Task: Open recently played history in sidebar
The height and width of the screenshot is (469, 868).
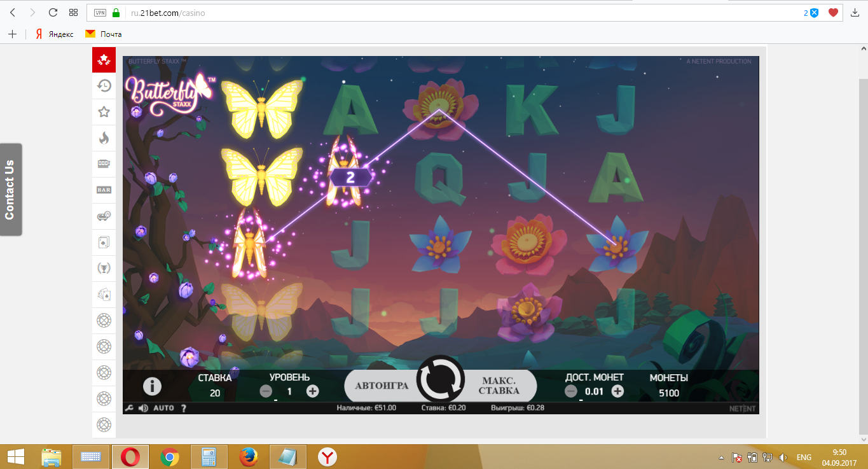Action: pos(104,86)
